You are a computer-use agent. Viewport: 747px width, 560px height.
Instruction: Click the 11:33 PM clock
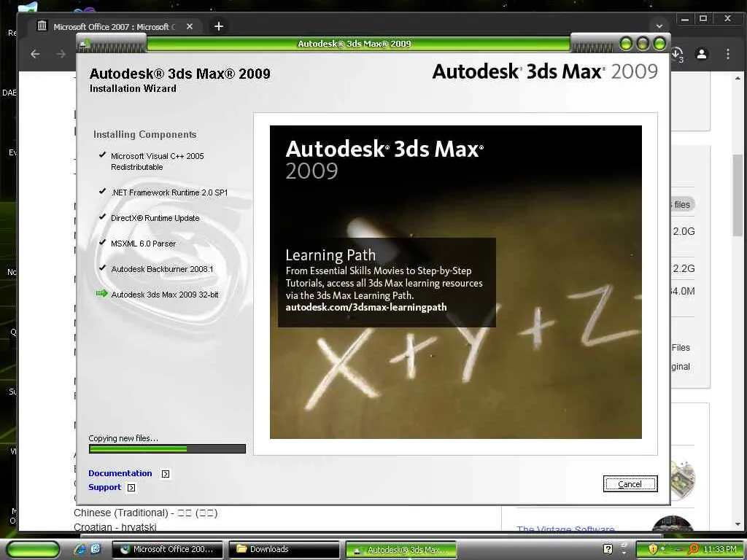(720, 549)
